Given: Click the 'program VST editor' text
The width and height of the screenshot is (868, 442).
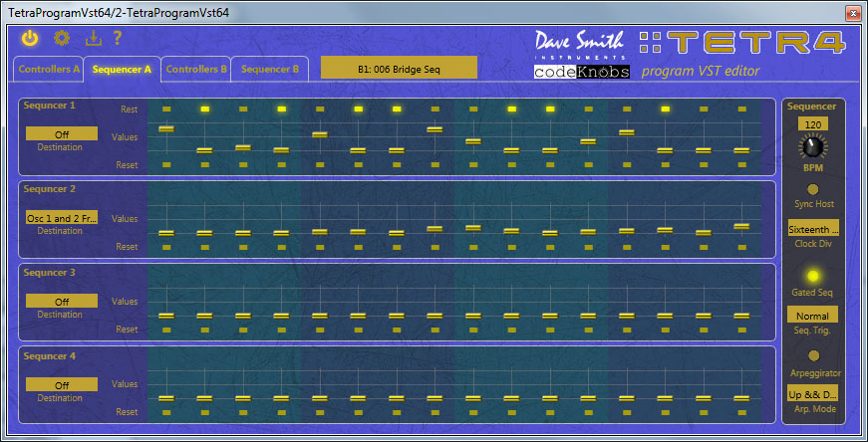Looking at the screenshot, I should click(x=701, y=72).
